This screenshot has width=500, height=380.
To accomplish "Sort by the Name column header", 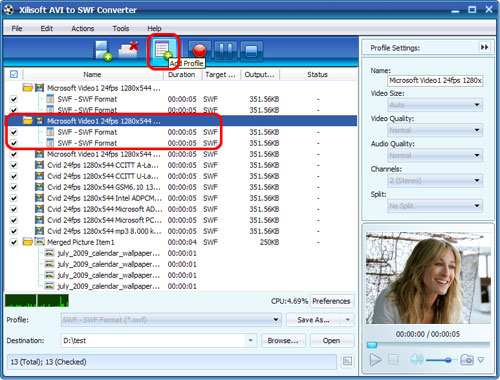I will point(92,74).
